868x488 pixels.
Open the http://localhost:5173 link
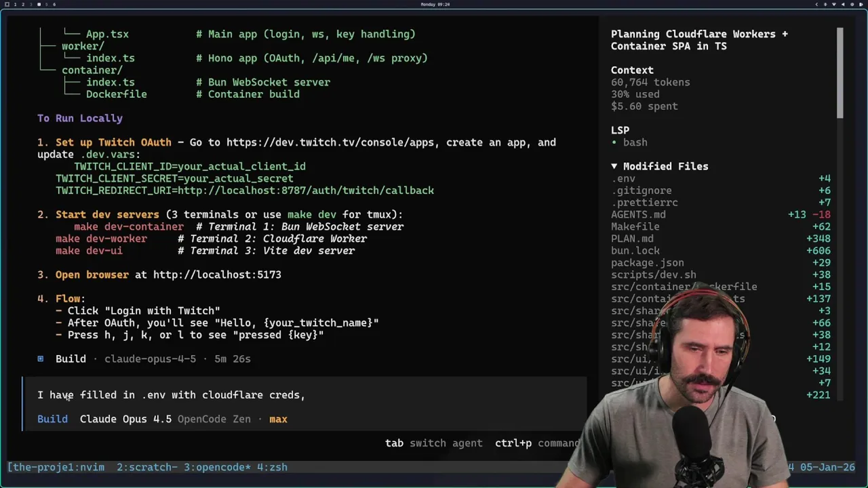(x=217, y=274)
